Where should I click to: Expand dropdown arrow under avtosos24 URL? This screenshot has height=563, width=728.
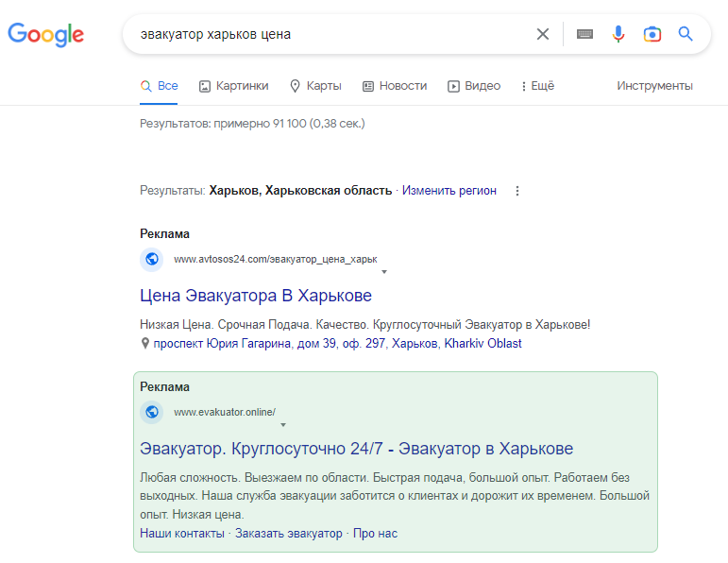384,272
